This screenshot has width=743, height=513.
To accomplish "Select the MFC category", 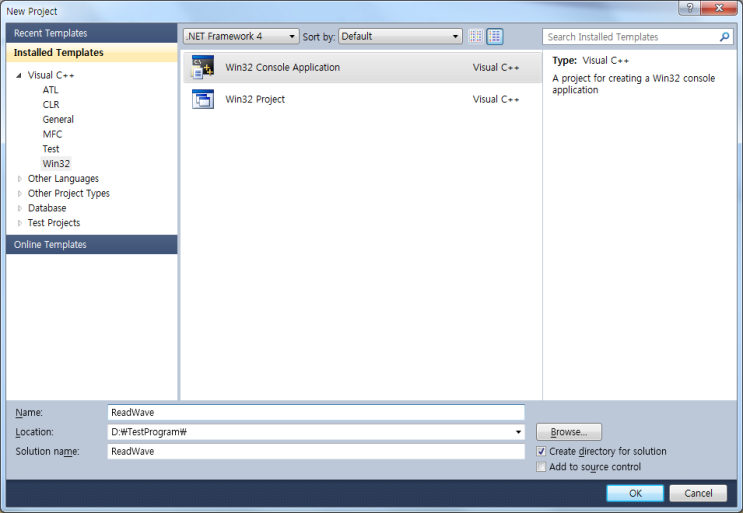I will 52,134.
